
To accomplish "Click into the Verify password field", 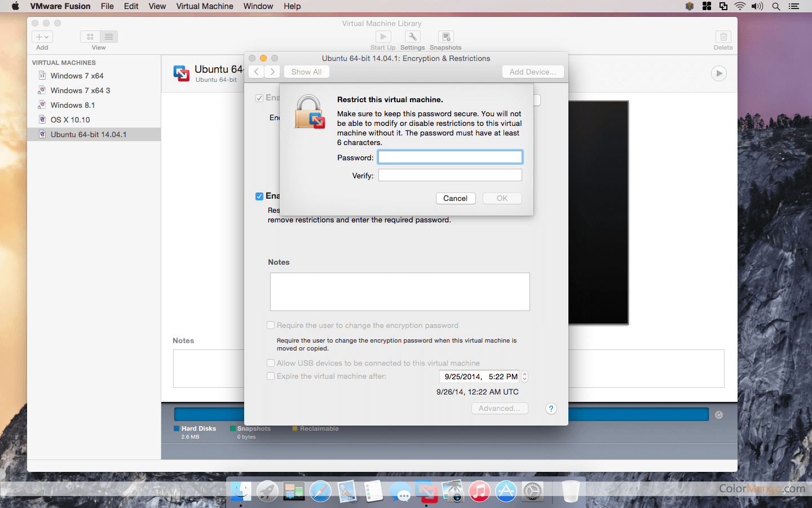I will pos(450,176).
